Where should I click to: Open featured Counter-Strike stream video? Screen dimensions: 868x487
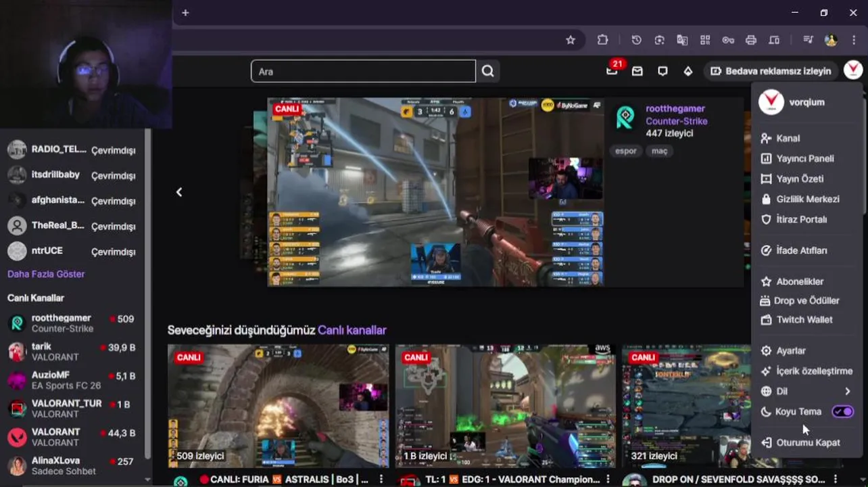(x=437, y=192)
